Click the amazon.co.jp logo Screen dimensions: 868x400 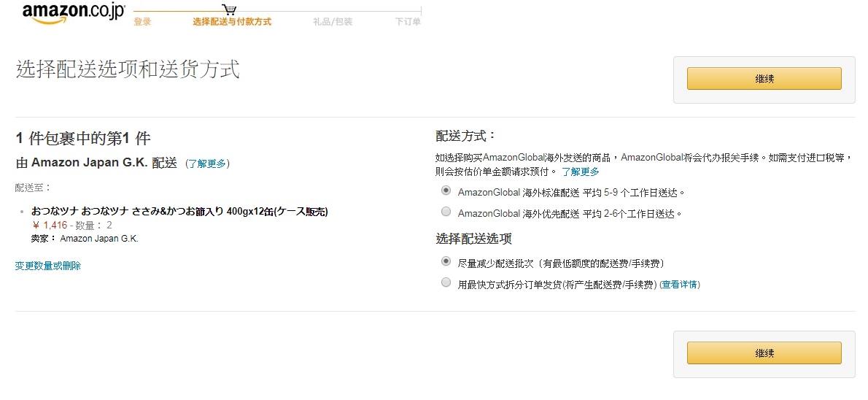pos(74,13)
